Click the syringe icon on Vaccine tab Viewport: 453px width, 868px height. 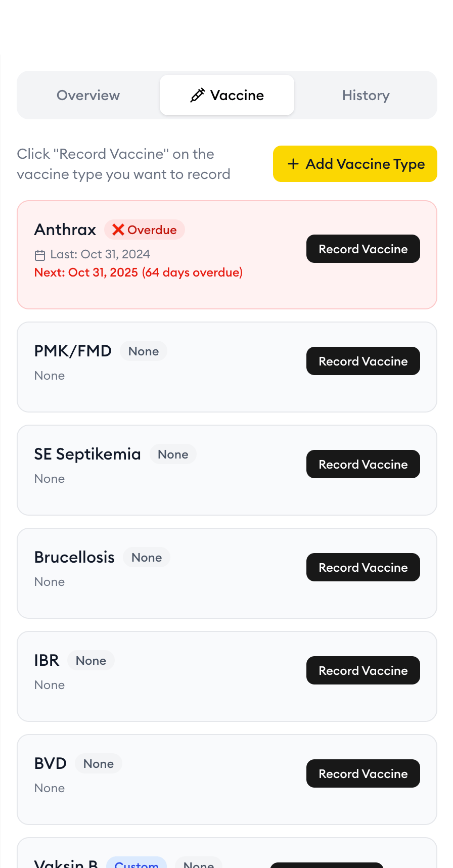tap(198, 95)
